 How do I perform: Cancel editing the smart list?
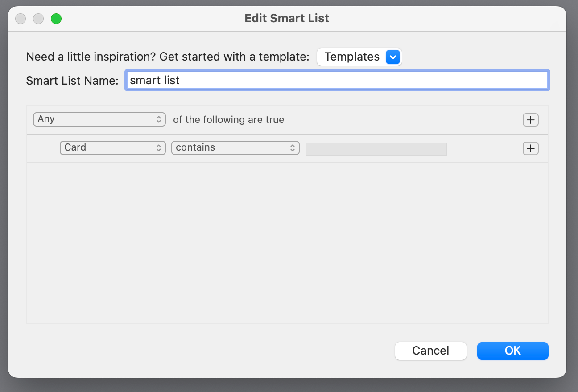430,351
